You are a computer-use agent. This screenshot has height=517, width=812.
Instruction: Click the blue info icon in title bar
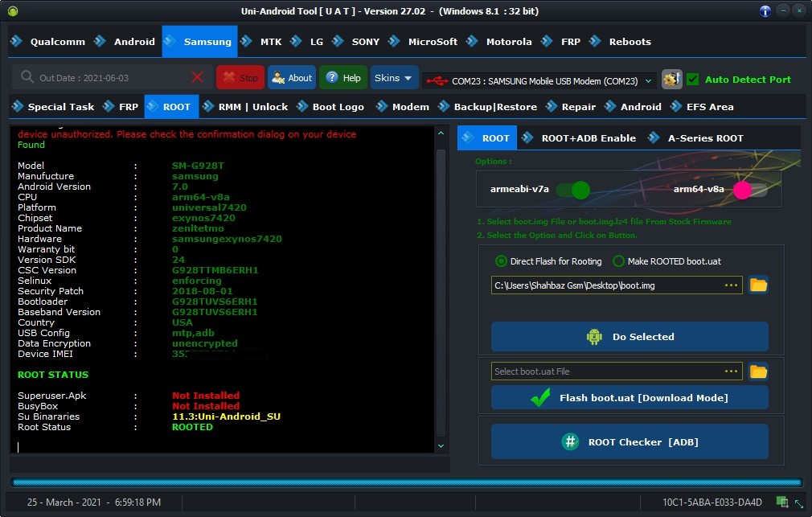click(765, 10)
